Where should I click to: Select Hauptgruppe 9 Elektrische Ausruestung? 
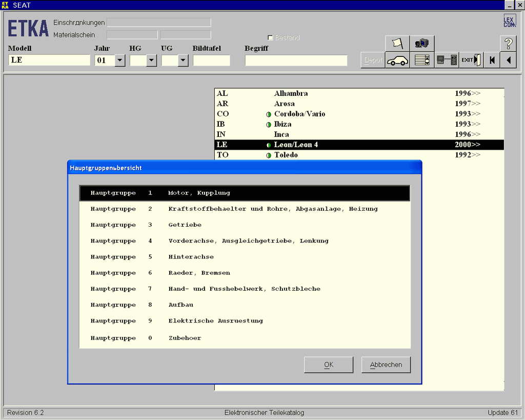point(245,321)
